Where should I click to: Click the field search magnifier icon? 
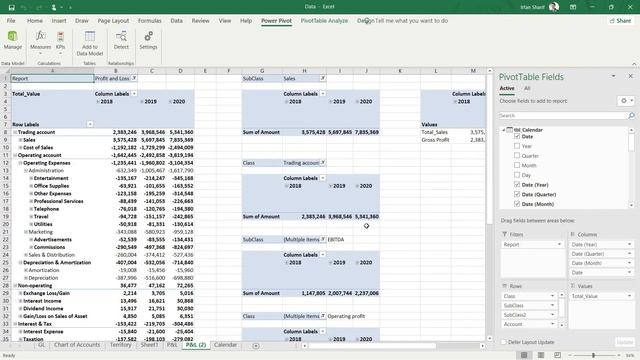(631, 116)
